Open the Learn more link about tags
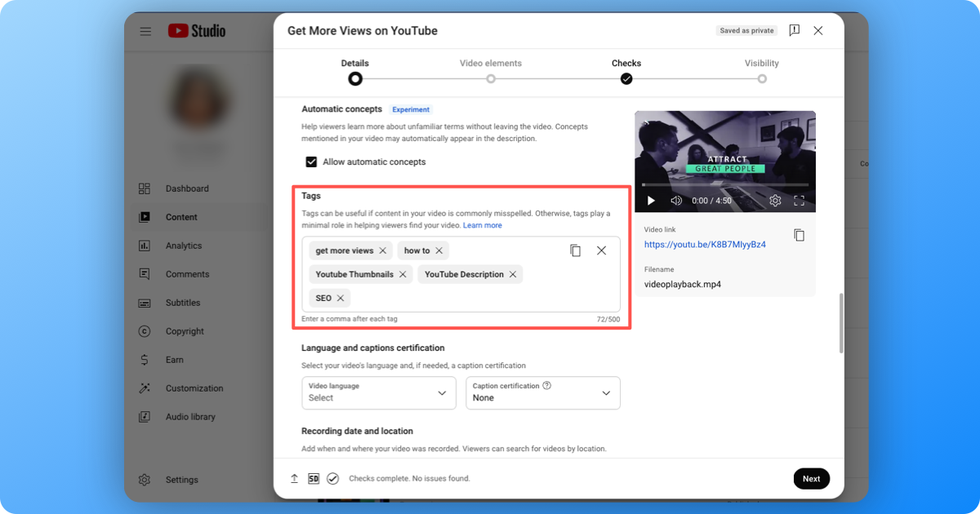The height and width of the screenshot is (514, 980). (x=483, y=225)
